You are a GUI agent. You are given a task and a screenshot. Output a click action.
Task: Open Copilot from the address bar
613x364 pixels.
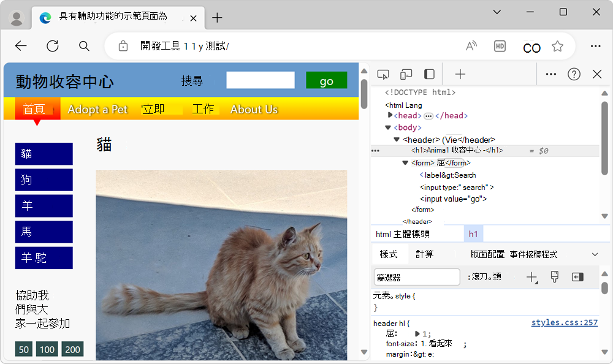click(x=531, y=47)
